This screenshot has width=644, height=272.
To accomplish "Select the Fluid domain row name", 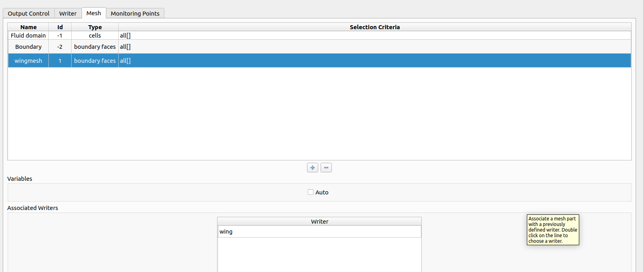I will pos(28,36).
